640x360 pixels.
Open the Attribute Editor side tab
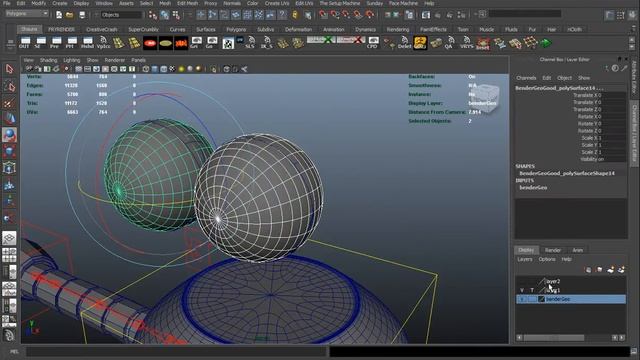coord(634,78)
